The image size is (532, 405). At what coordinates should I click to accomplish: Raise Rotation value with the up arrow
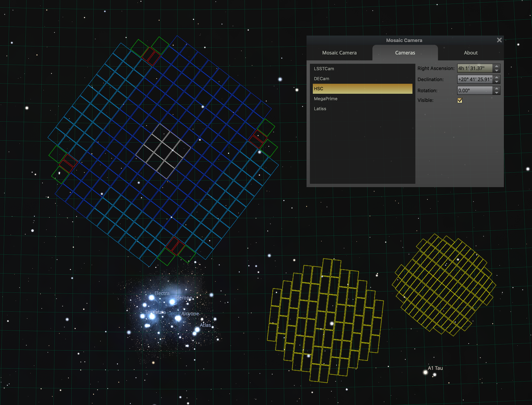[x=496, y=88]
